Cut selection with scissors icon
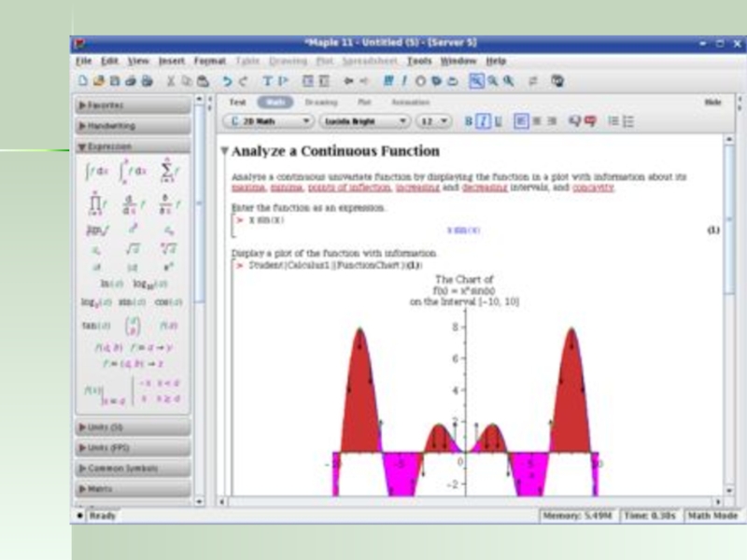 tap(171, 81)
